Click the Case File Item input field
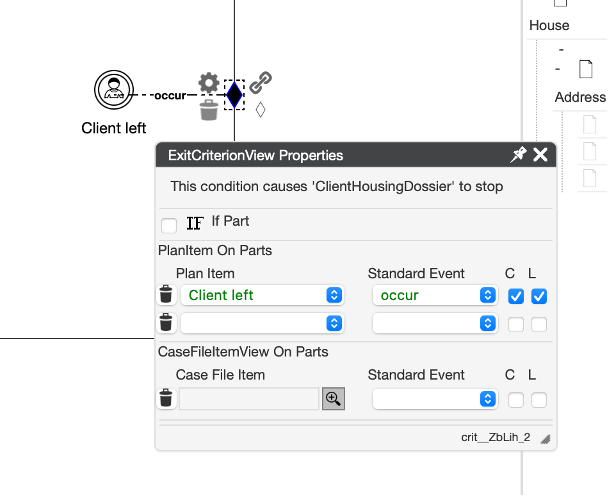The height and width of the screenshot is (496, 608). click(249, 398)
